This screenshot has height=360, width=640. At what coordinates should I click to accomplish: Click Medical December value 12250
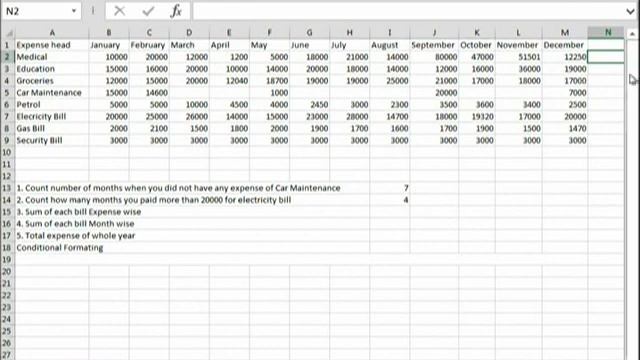pos(565,57)
